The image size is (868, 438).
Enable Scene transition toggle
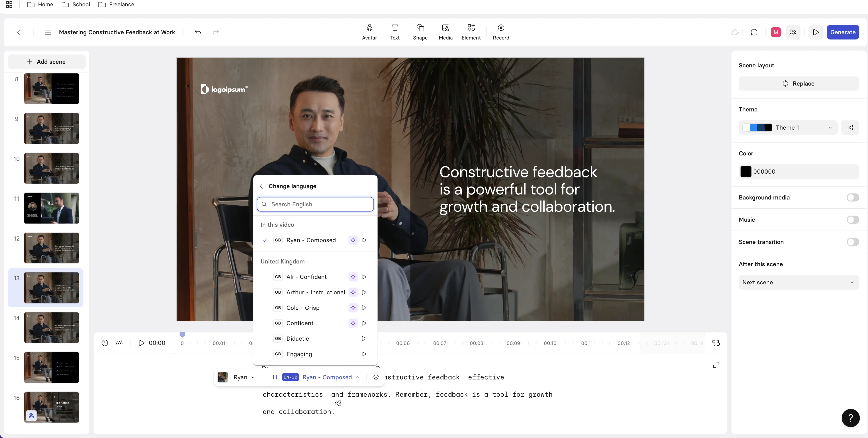coord(853,242)
